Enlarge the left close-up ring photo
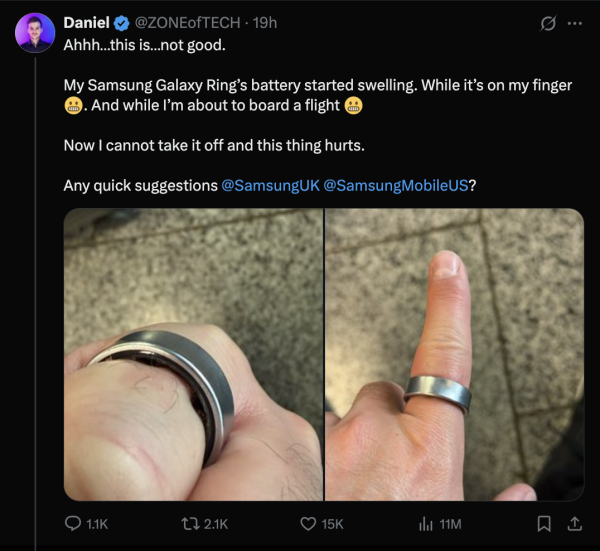Image resolution: width=600 pixels, height=551 pixels. pyautogui.click(x=193, y=354)
